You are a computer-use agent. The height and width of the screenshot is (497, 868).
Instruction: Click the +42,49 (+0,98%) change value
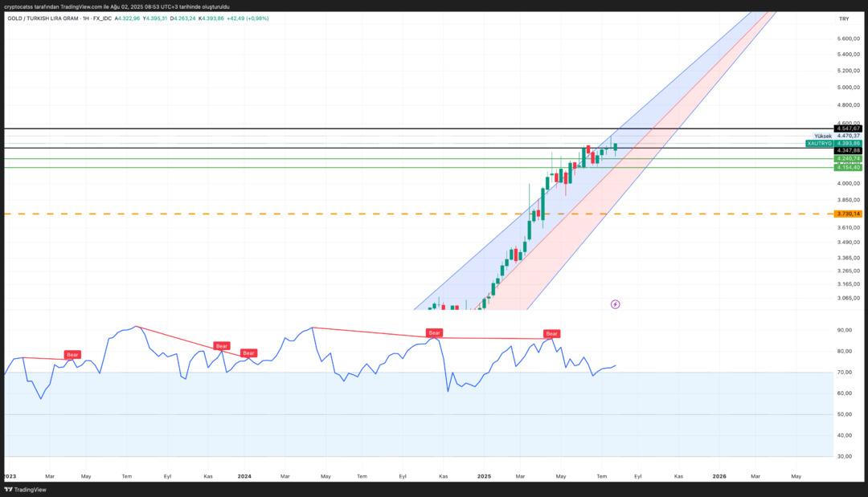coord(248,18)
